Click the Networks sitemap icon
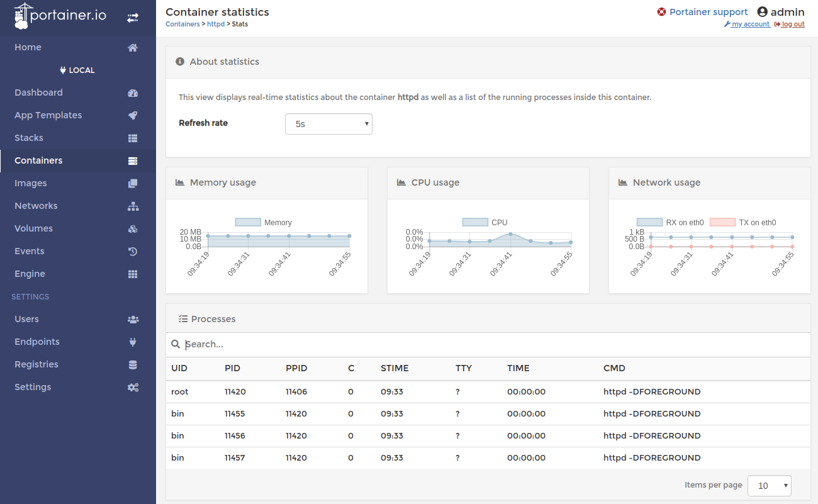This screenshot has height=504, width=818. coord(133,206)
